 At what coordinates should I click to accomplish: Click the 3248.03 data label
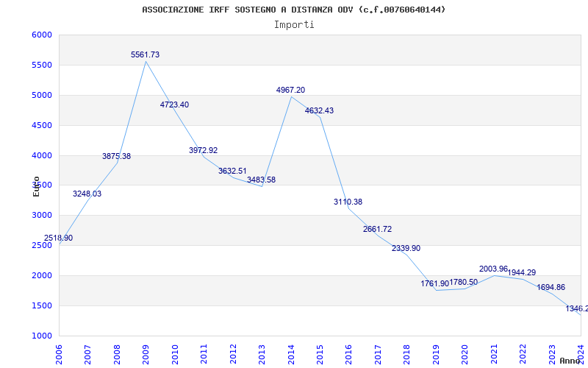87,194
